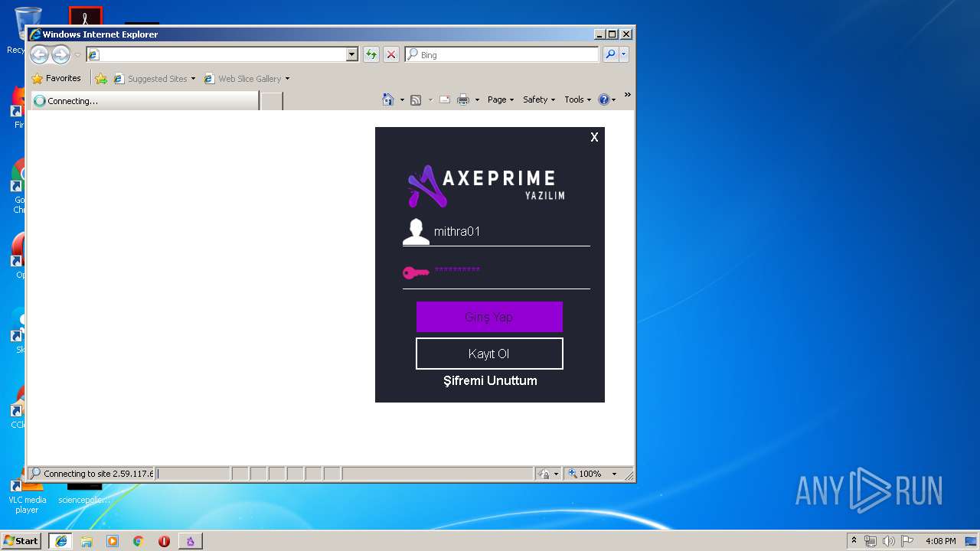Open the Page menu
Image resolution: width=980 pixels, height=551 pixels.
(x=501, y=99)
